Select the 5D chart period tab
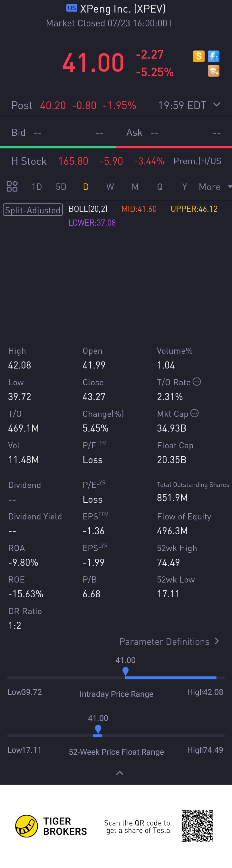 coord(61,187)
